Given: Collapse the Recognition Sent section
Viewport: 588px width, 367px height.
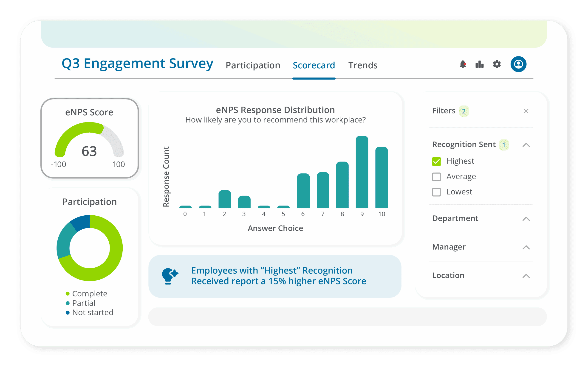Looking at the screenshot, I should pyautogui.click(x=526, y=145).
